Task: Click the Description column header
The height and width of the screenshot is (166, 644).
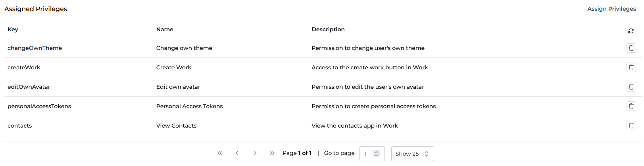Action: pyautogui.click(x=328, y=29)
